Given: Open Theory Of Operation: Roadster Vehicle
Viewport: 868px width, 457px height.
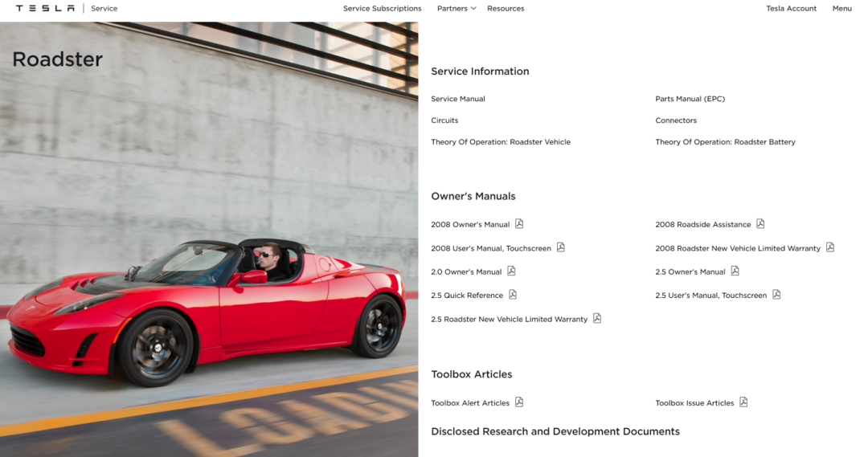Looking at the screenshot, I should (x=501, y=141).
